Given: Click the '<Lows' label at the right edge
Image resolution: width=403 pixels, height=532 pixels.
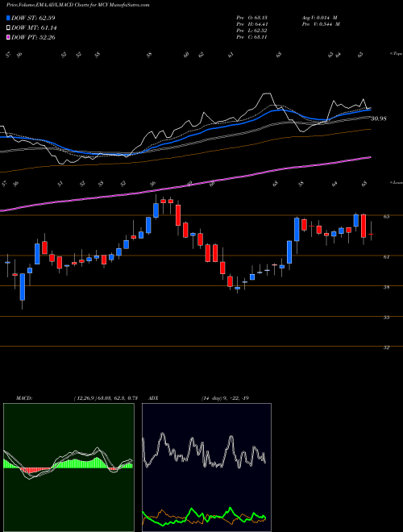Looking at the screenshot, I should [x=396, y=182].
